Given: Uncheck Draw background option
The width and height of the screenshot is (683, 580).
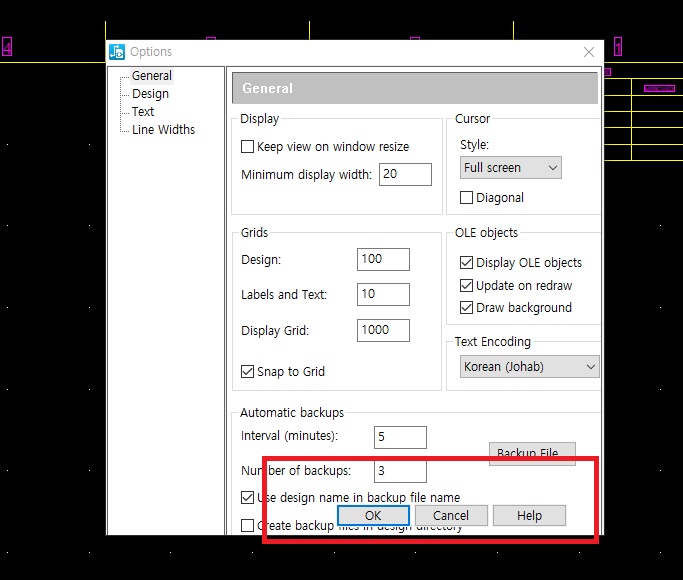Looking at the screenshot, I should [x=467, y=308].
